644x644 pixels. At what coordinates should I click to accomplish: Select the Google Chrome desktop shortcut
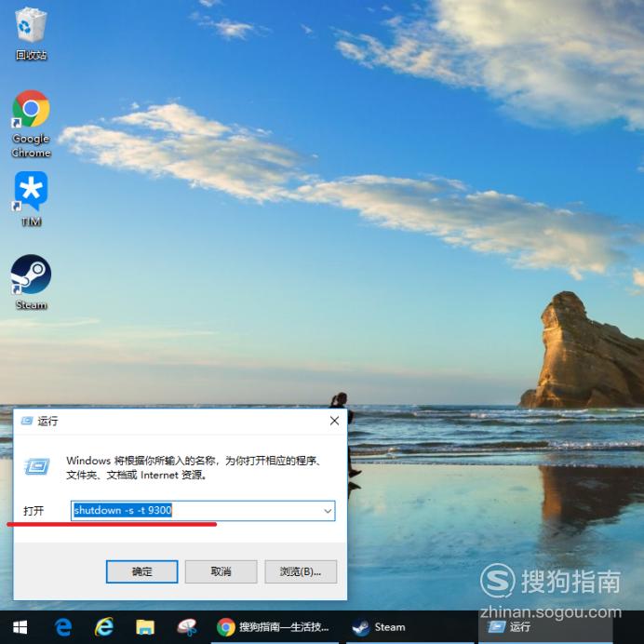pos(31,124)
